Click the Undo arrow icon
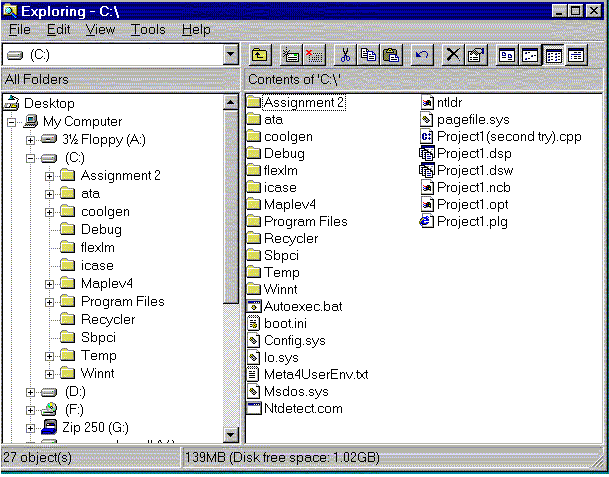 click(x=421, y=56)
